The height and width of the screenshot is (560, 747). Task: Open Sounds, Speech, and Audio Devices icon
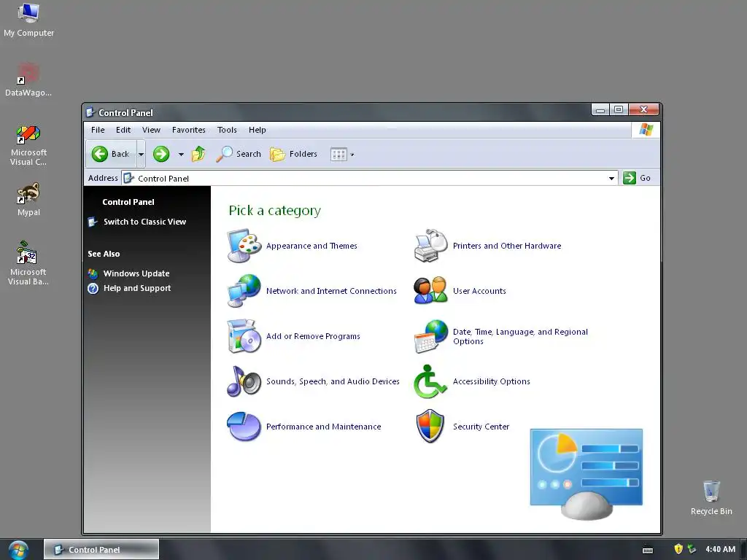pos(244,381)
